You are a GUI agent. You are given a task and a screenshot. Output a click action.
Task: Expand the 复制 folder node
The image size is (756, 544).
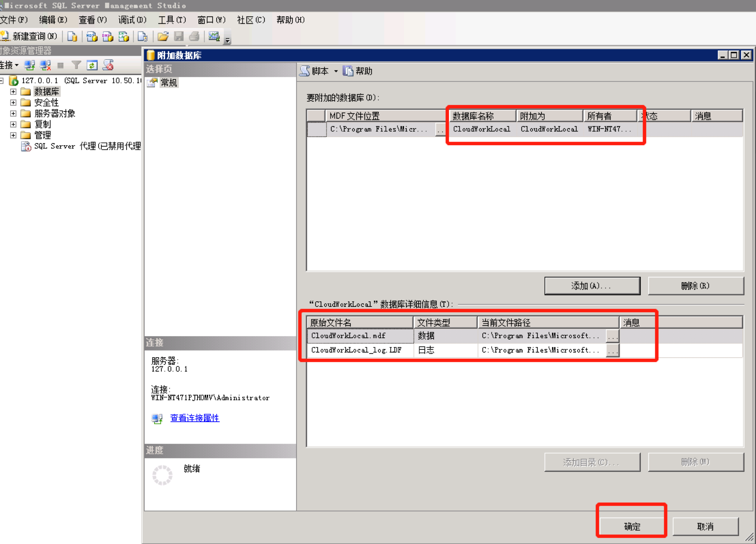(13, 124)
